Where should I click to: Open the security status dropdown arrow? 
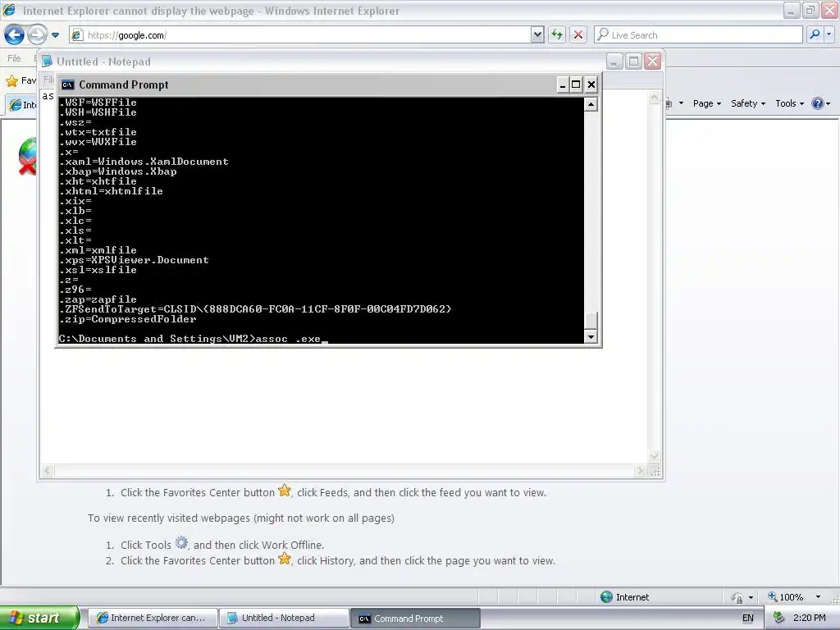(x=751, y=597)
